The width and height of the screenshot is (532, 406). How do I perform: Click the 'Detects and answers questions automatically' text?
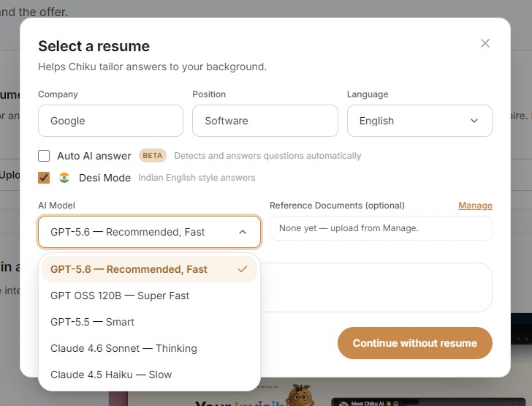click(267, 156)
